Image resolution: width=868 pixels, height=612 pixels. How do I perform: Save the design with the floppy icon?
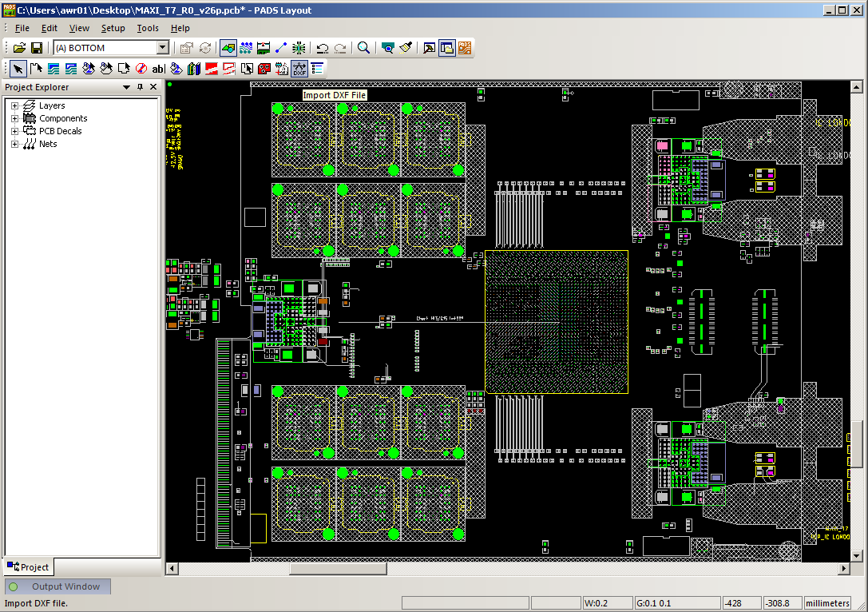coord(37,48)
